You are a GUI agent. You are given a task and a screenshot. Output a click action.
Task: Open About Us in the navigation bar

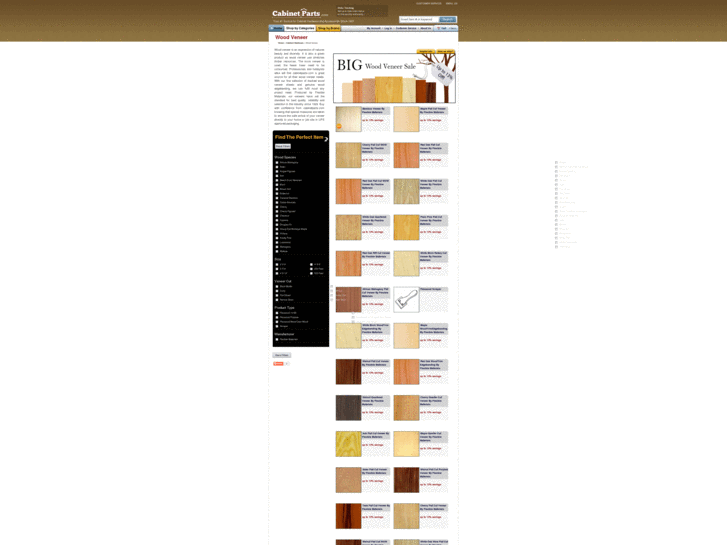426,28
